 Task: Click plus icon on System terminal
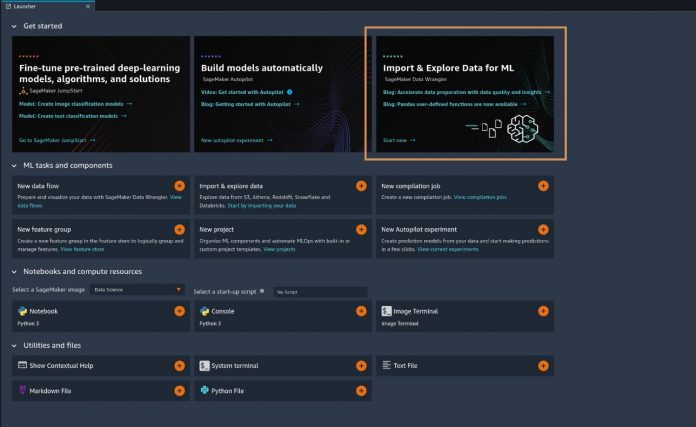(x=361, y=366)
